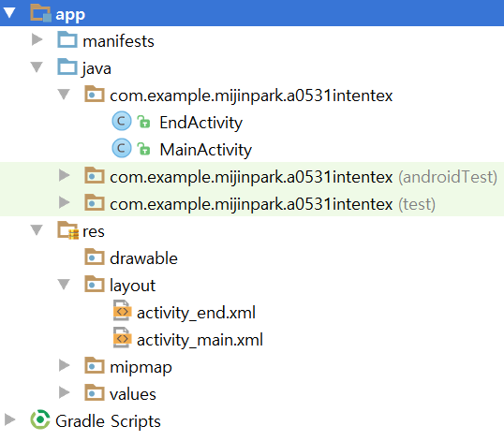Viewport: 504px width, 441px height.
Task: Click the EndActivity lock badge icon
Action: tap(143, 122)
